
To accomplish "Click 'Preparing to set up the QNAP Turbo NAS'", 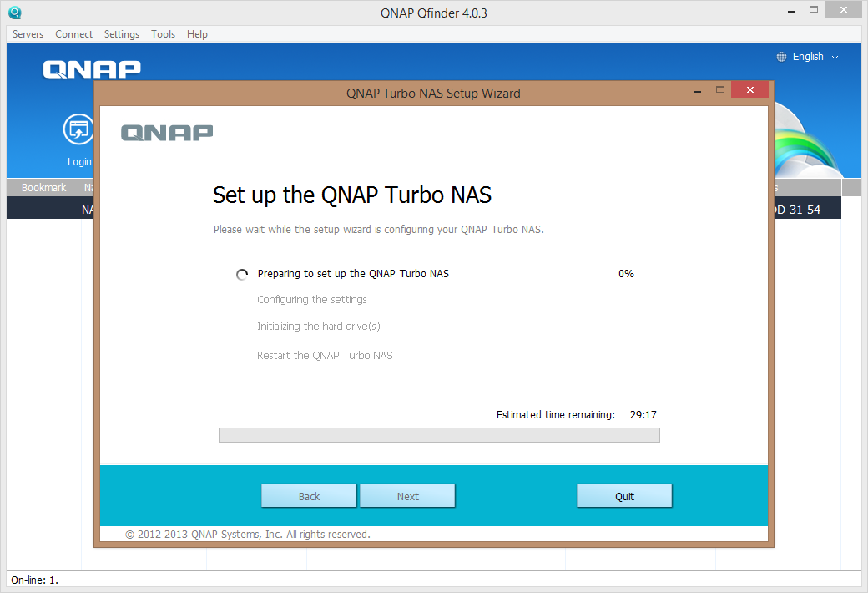I will tap(353, 274).
